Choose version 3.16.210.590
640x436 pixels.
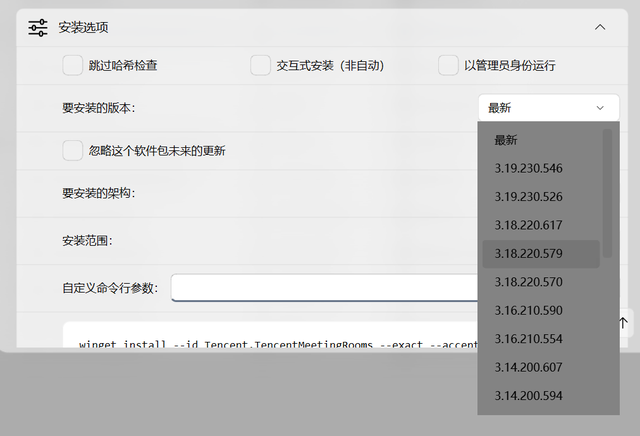(541, 310)
